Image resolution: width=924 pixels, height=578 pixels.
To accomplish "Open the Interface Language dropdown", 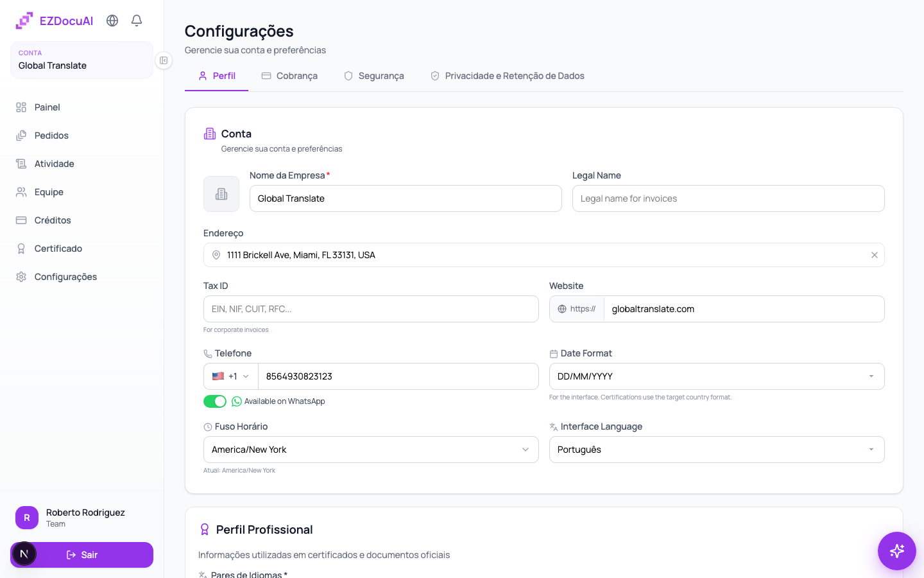I will [717, 450].
